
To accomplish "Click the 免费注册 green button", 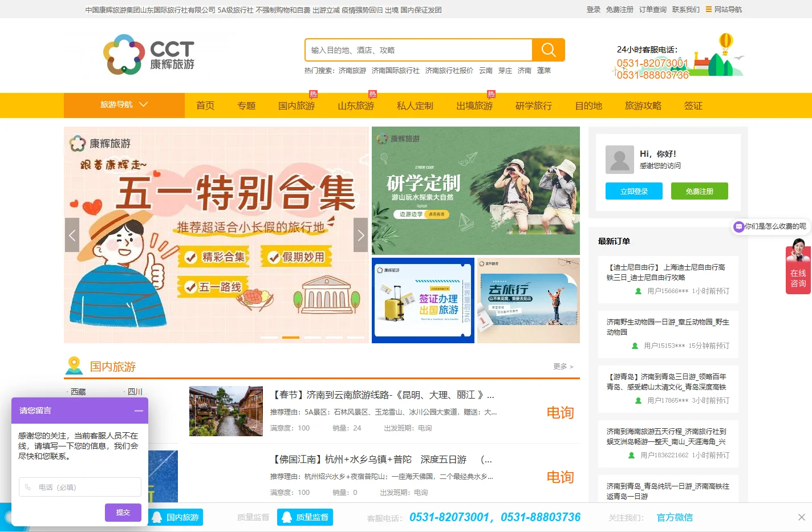I will [700, 191].
